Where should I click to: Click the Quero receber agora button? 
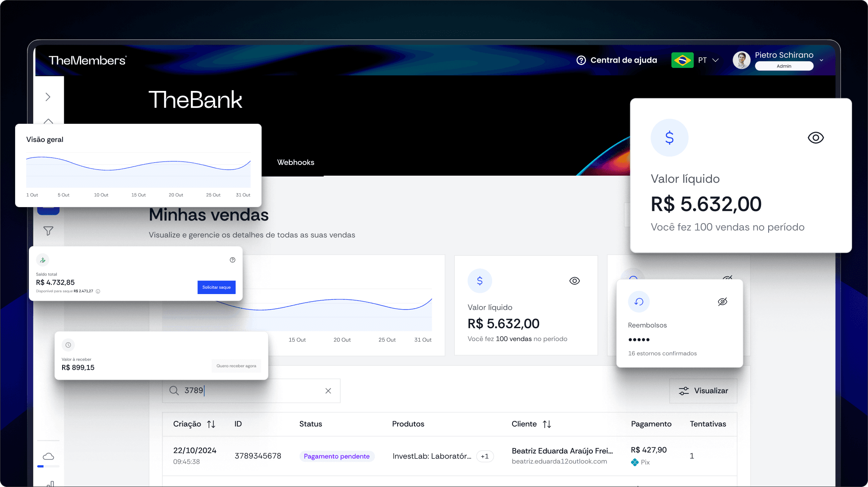coord(236,366)
